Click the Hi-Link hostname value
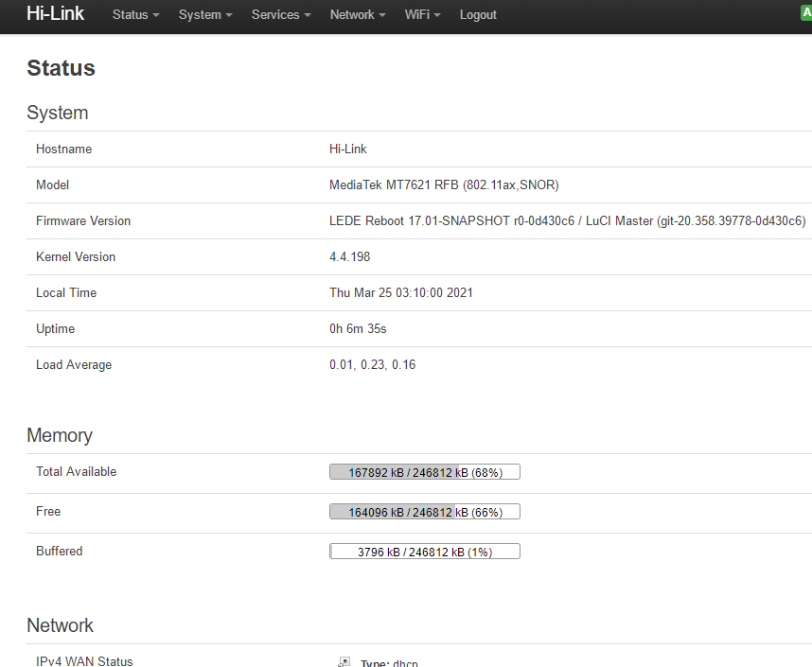This screenshot has height=667, width=812. tap(347, 149)
